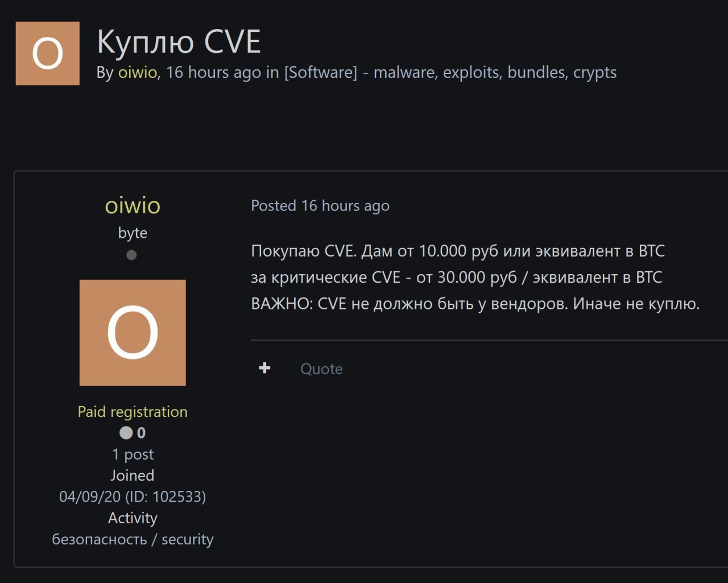This screenshot has height=583, width=728.
Task: Open the large oiwio profile avatar
Action: click(133, 333)
